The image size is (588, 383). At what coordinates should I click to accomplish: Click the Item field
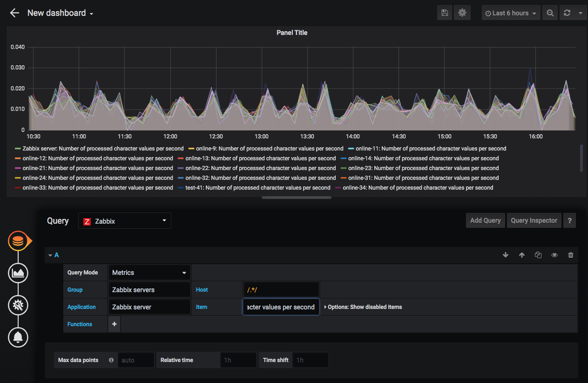coord(281,307)
